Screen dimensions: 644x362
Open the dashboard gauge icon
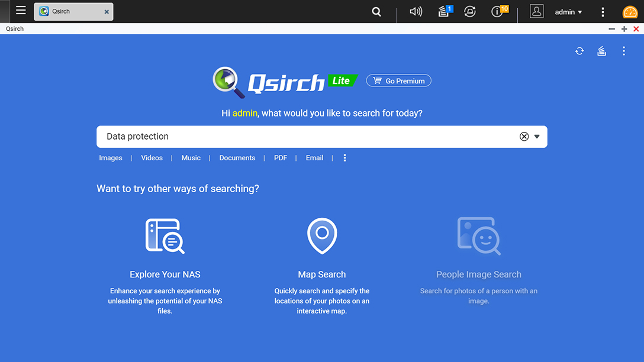630,12
